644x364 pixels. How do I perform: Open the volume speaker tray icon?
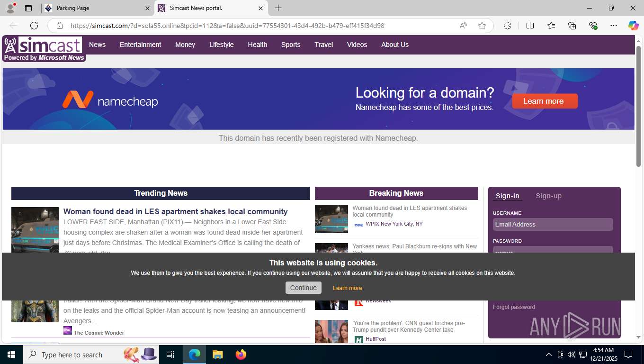pyautogui.click(x=571, y=355)
